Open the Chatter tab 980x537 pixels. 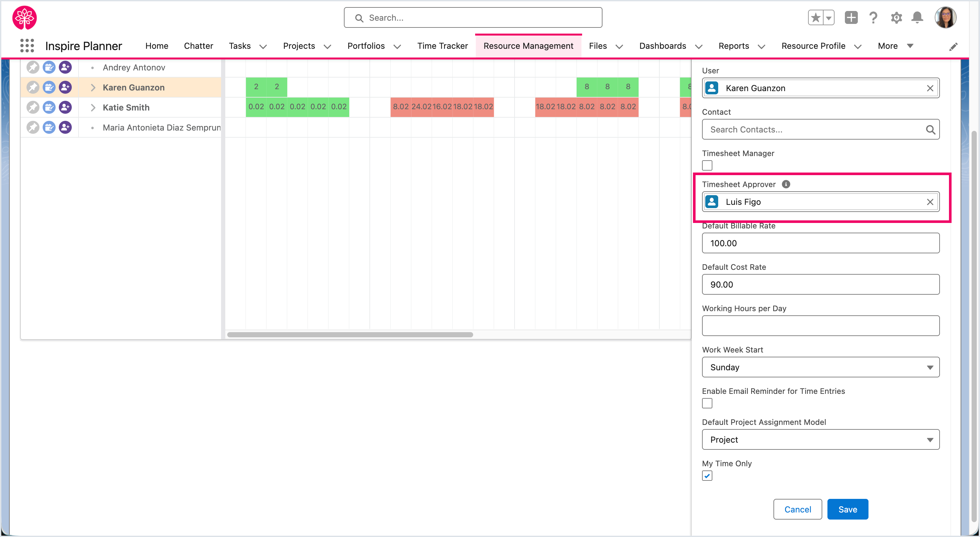click(x=198, y=46)
